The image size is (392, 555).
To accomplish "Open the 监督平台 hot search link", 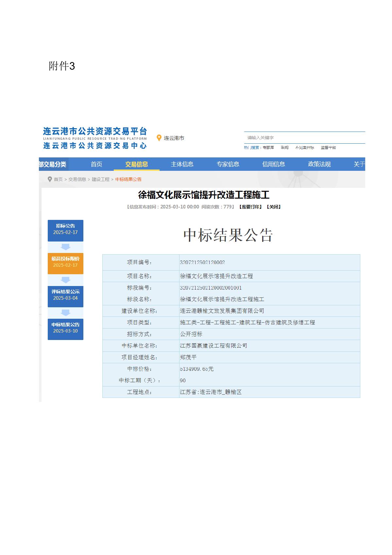I will [328, 148].
